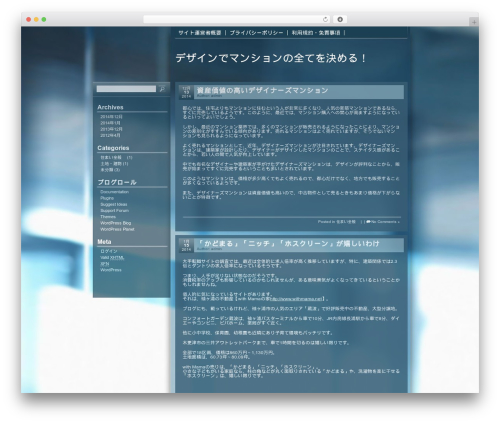Click the WordPress link under Meta

(x=111, y=270)
